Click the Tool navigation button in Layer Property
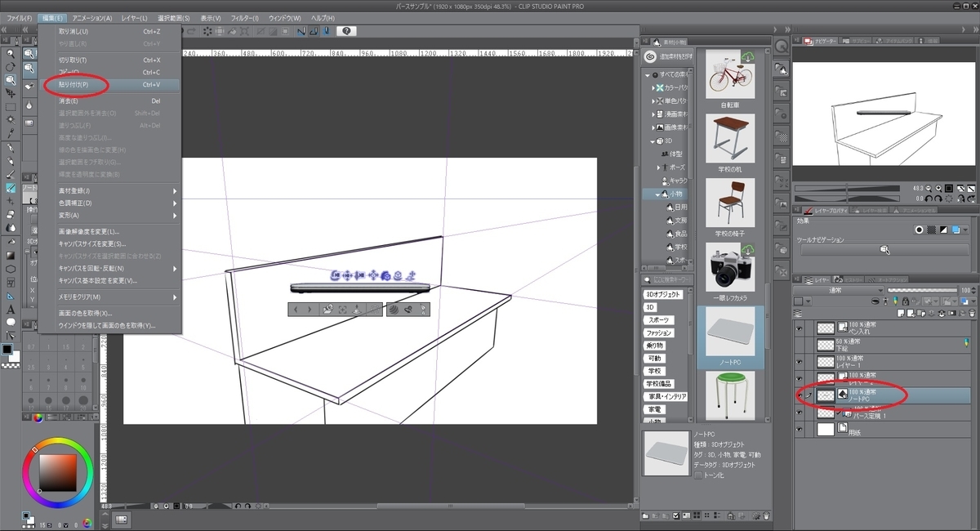 [884, 249]
